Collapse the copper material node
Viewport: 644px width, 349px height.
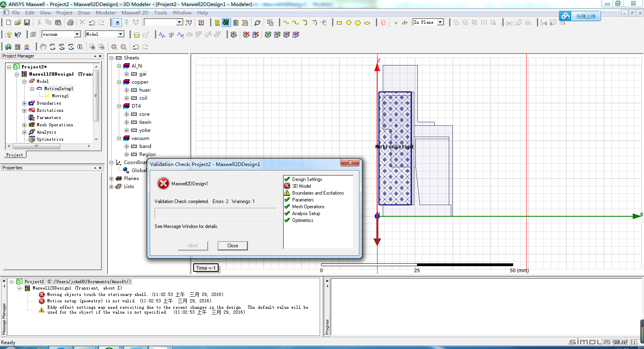[x=119, y=82]
